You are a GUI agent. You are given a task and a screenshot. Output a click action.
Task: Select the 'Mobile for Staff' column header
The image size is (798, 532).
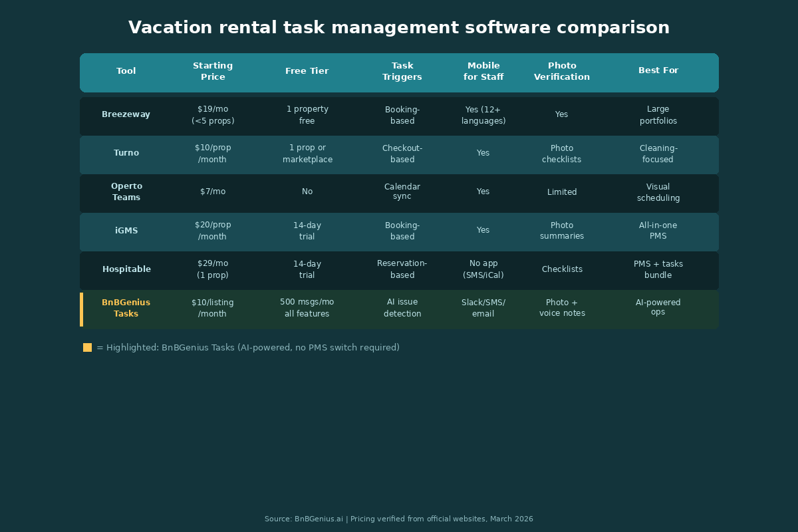point(483,71)
